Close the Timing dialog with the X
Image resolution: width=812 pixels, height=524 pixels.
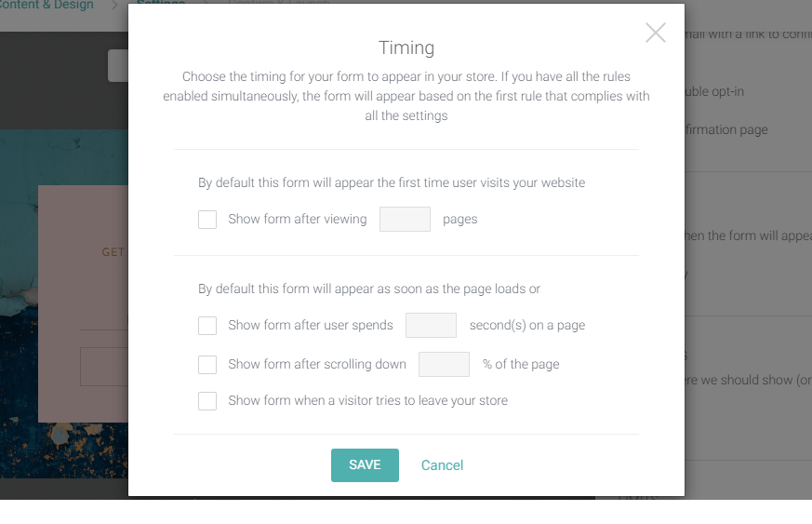(655, 33)
